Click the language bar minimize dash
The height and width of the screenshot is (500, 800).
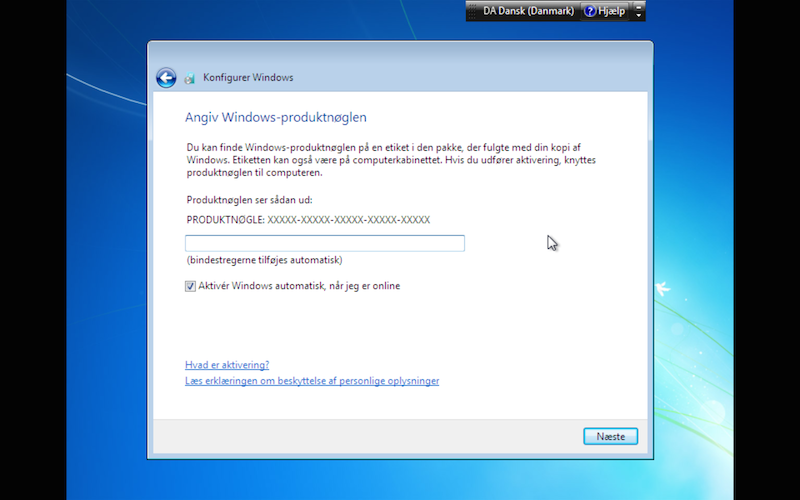(638, 6)
